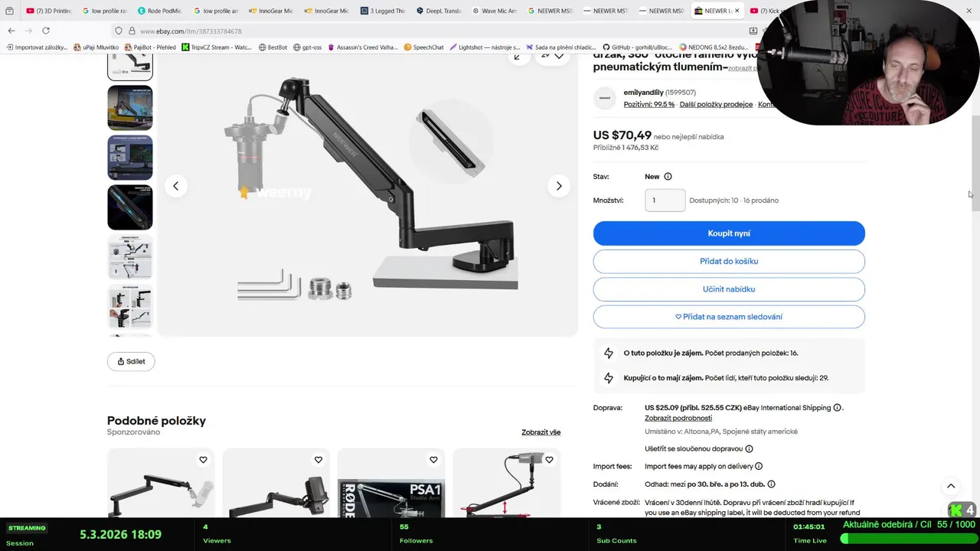Select the arm dimensions diagram thumbnail
The width and height of the screenshot is (980, 551).
click(x=130, y=257)
